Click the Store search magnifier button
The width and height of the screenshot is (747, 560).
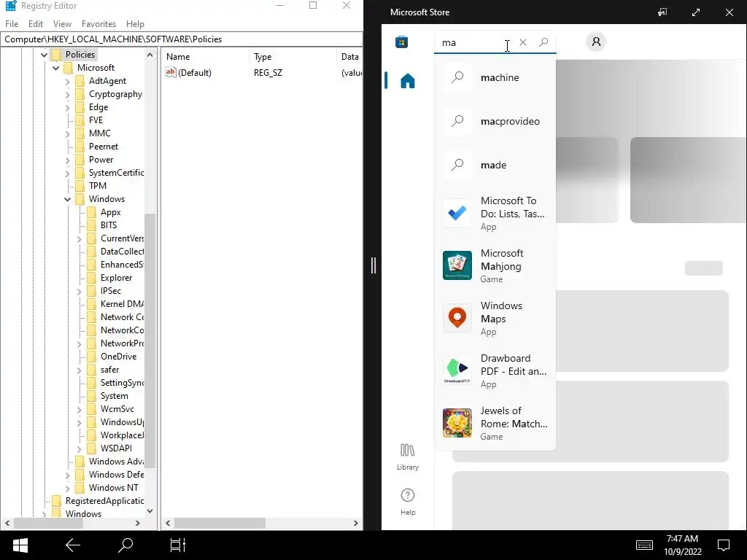(543, 42)
